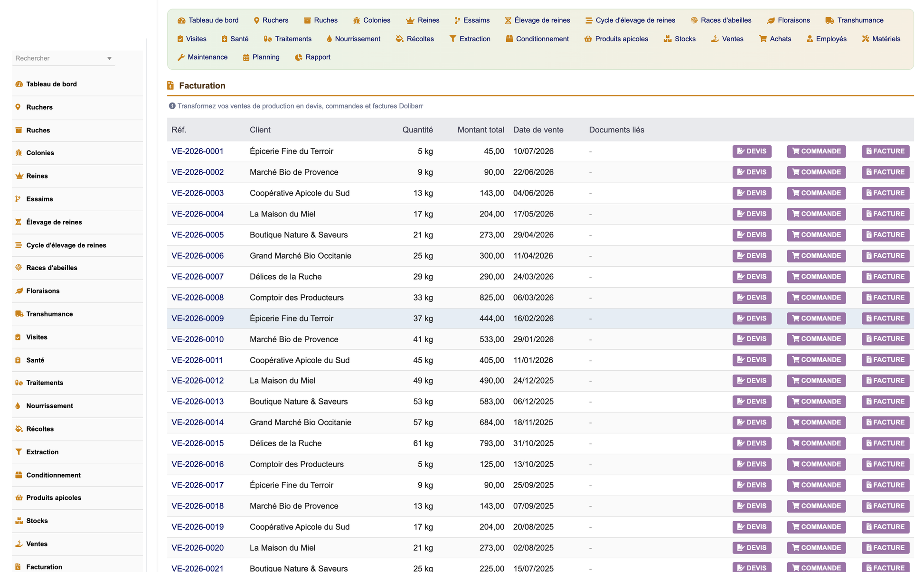Image resolution: width=924 pixels, height=572 pixels.
Task: Click the Client column header
Action: 260,130
